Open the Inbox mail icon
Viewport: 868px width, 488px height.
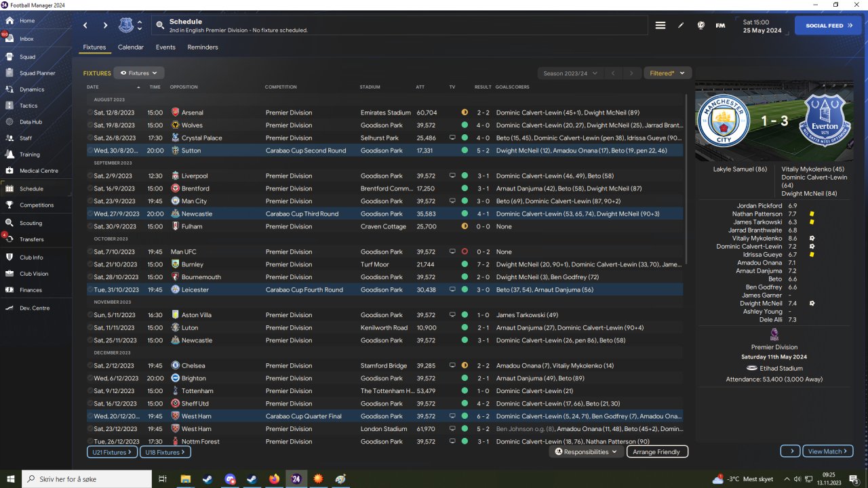pos(9,39)
